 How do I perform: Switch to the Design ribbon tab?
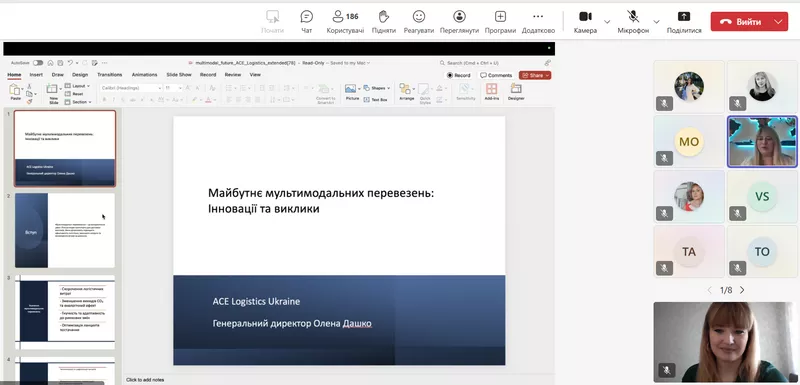(x=80, y=74)
